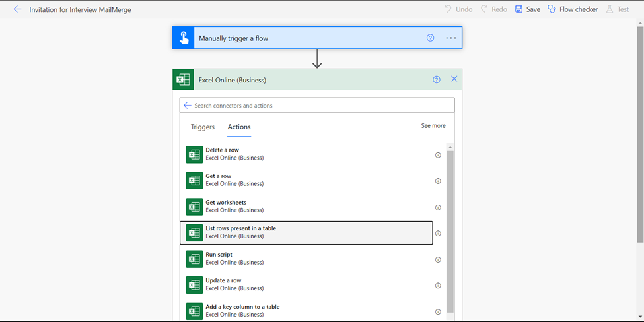Select the Actions tab

(x=239, y=127)
